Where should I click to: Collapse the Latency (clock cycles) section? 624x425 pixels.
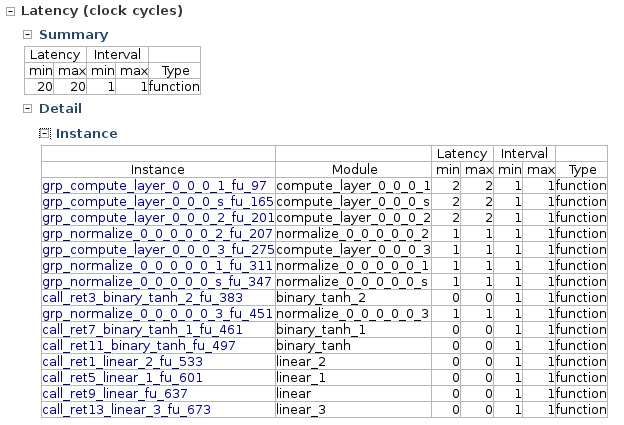[x=11, y=12]
